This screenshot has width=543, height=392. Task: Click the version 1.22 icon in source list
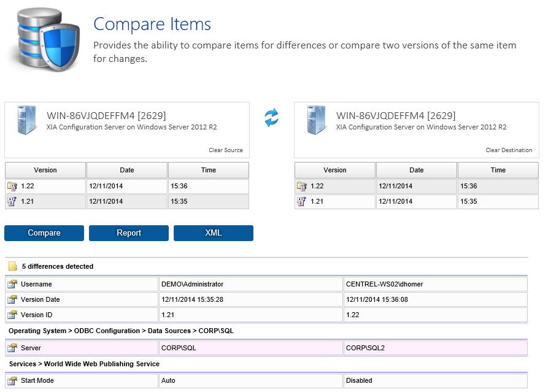(x=12, y=186)
